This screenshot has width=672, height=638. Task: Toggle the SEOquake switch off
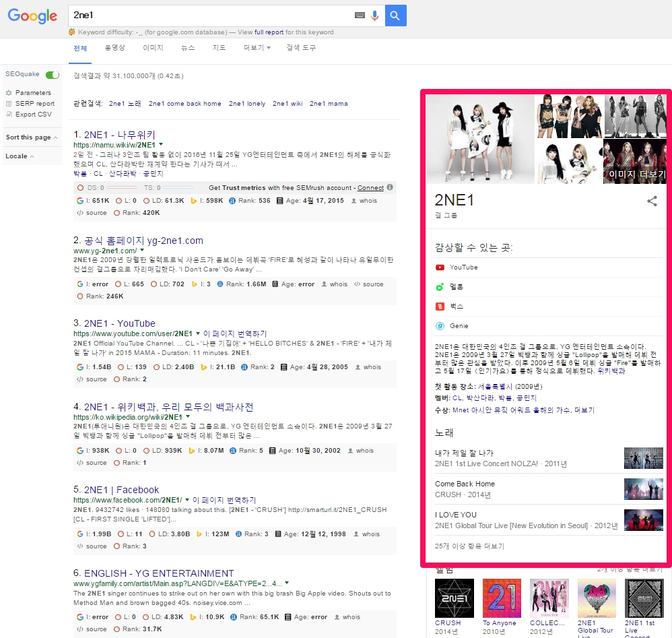point(52,74)
